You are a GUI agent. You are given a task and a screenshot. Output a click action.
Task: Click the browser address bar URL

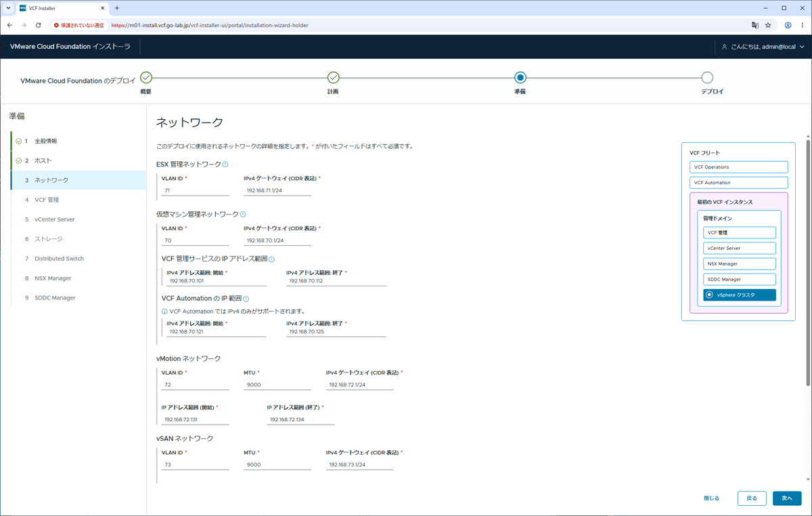tap(208, 25)
